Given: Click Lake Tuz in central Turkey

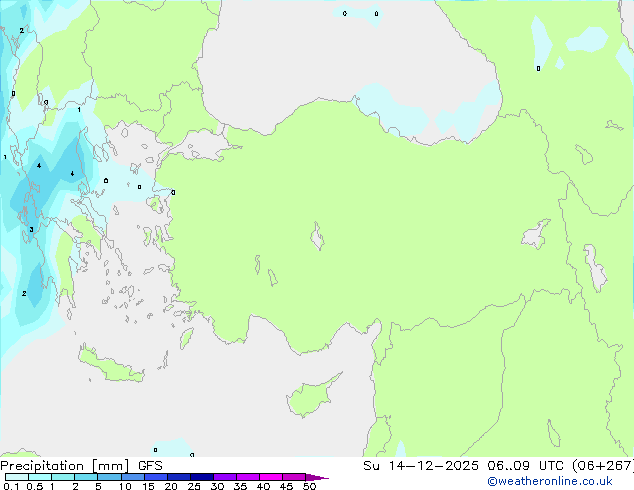Looking at the screenshot, I should [x=319, y=238].
